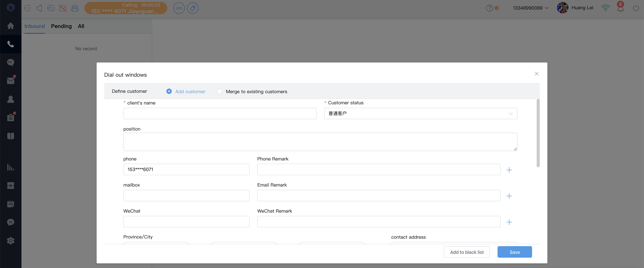Switch to the All tab

(81, 26)
